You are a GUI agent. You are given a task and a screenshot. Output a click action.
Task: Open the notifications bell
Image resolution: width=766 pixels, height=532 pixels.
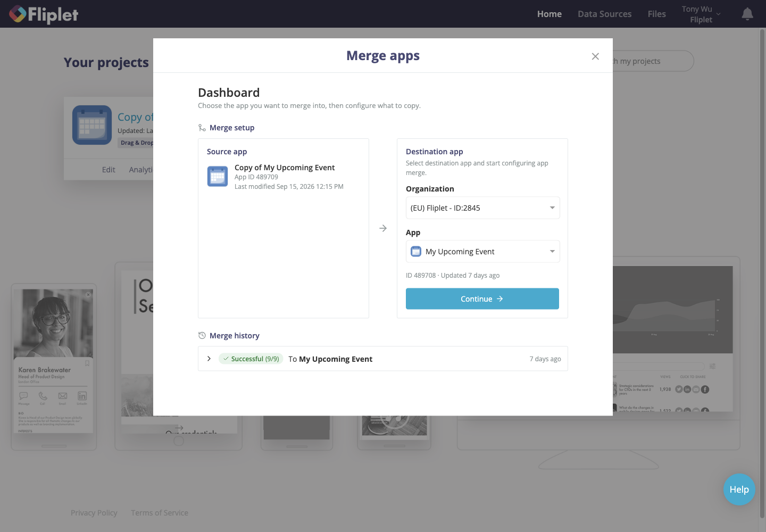click(747, 14)
